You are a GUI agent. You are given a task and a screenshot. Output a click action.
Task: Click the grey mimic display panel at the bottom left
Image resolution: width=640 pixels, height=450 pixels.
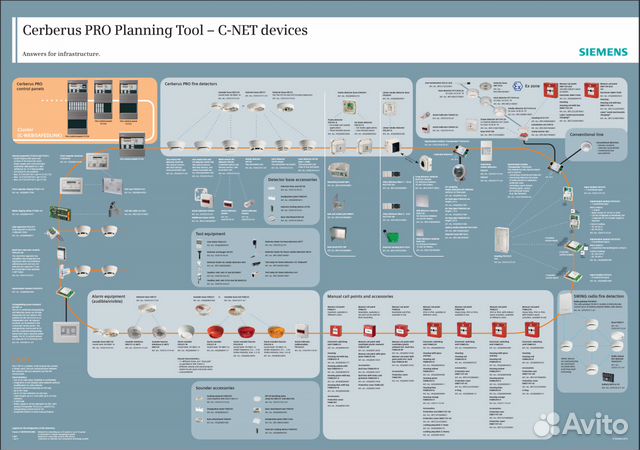pyautogui.click(x=66, y=332)
